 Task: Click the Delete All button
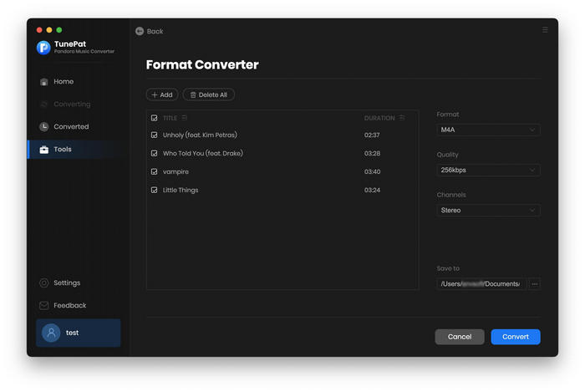pyautogui.click(x=209, y=94)
